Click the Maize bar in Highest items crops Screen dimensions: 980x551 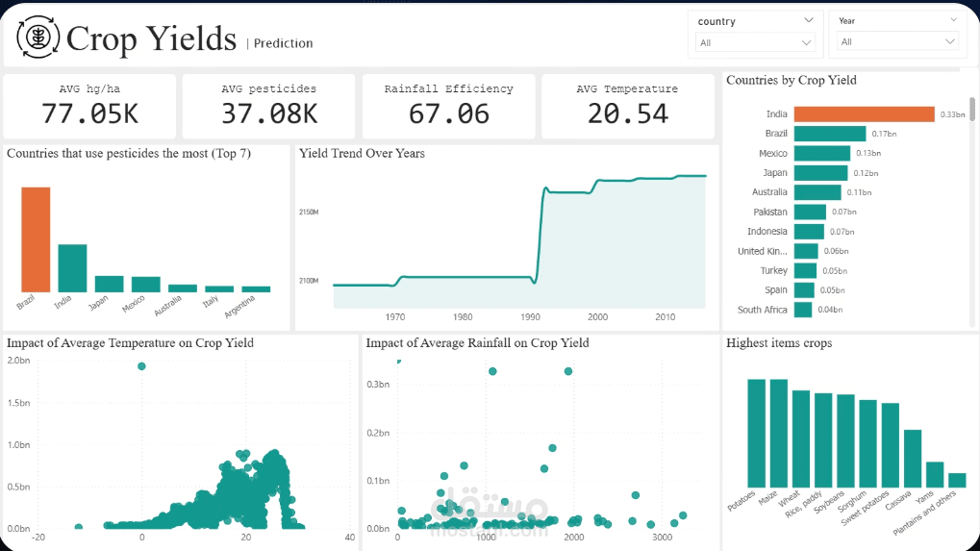[x=779, y=434]
